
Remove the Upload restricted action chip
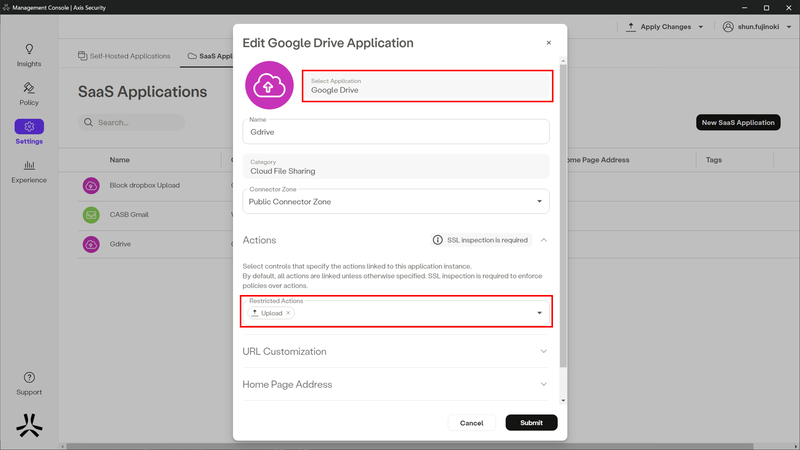(288, 313)
